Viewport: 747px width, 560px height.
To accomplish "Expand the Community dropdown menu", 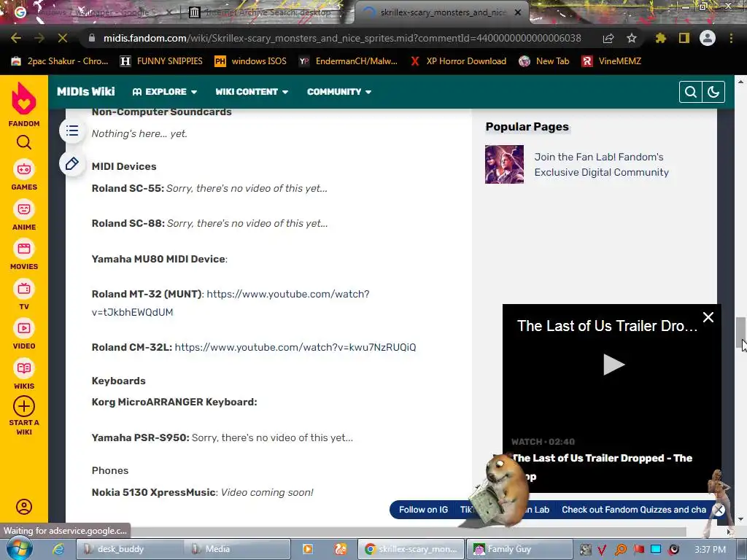I will (x=338, y=92).
